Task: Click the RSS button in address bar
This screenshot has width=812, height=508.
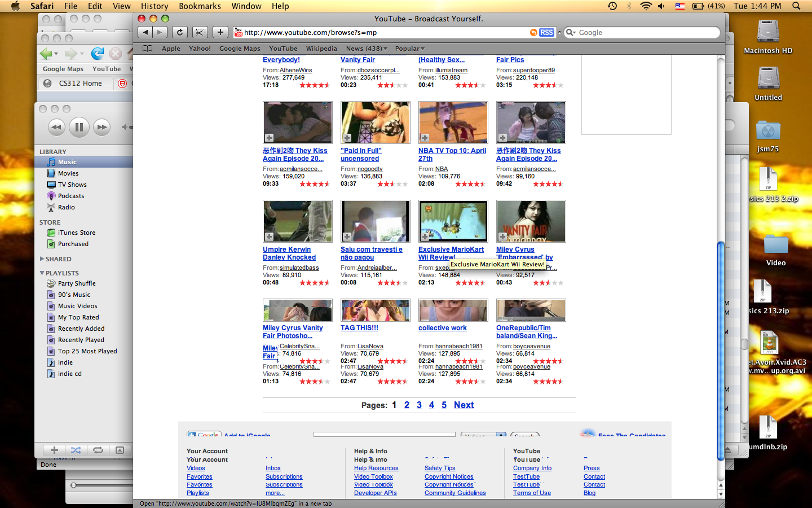Action: click(x=546, y=33)
